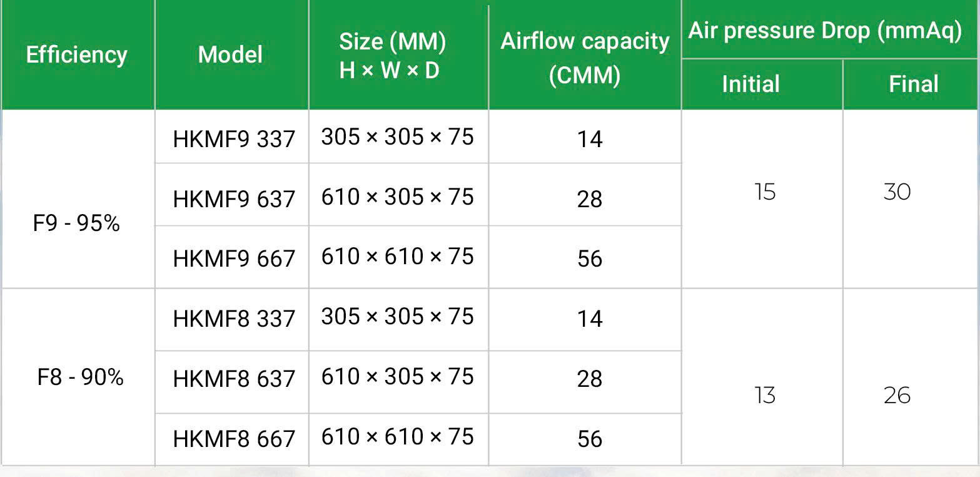Click the final pressure drop value 30
This screenshot has height=477, width=980.
(x=897, y=192)
